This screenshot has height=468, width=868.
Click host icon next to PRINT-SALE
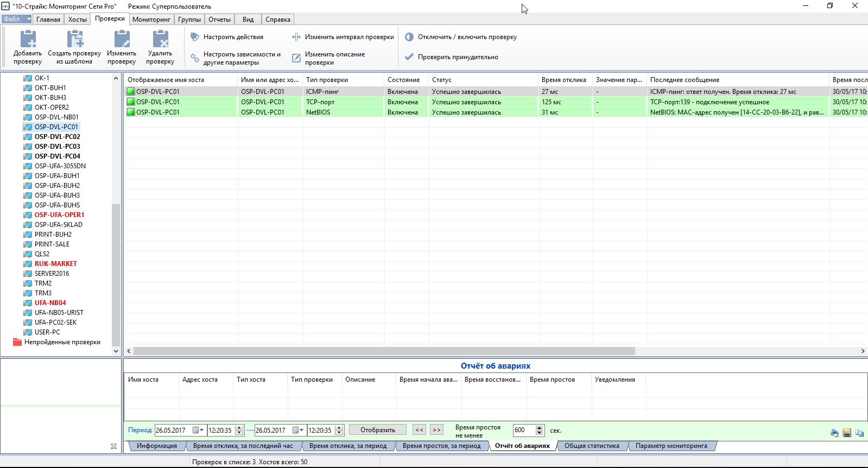[x=28, y=244]
